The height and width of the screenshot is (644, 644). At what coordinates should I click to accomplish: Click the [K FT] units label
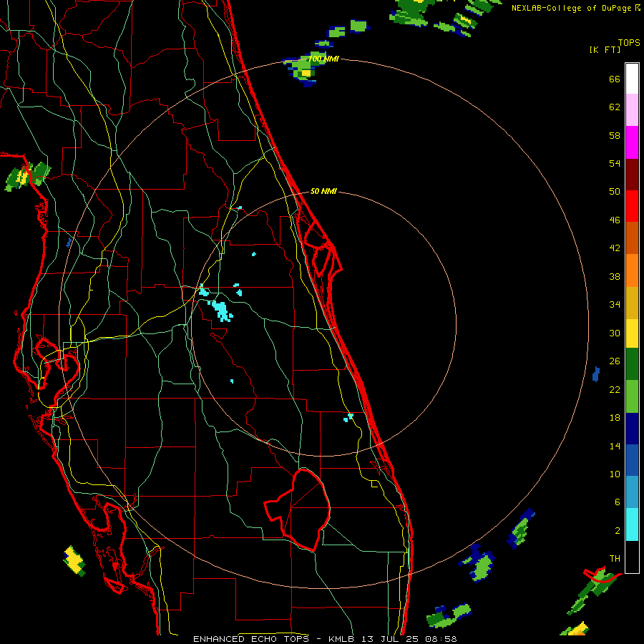coord(605,49)
